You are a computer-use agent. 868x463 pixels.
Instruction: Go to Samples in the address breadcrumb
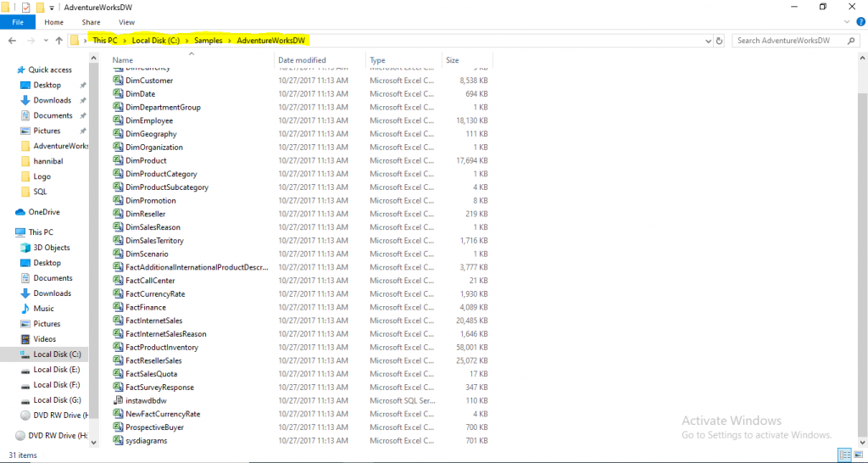(209, 41)
